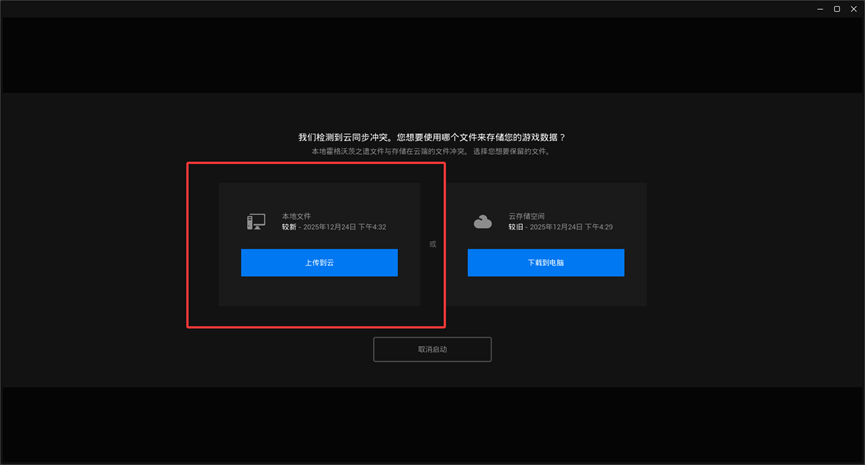
Task: Click empty area below 下载到电脑 in cloud card
Action: coord(546,291)
